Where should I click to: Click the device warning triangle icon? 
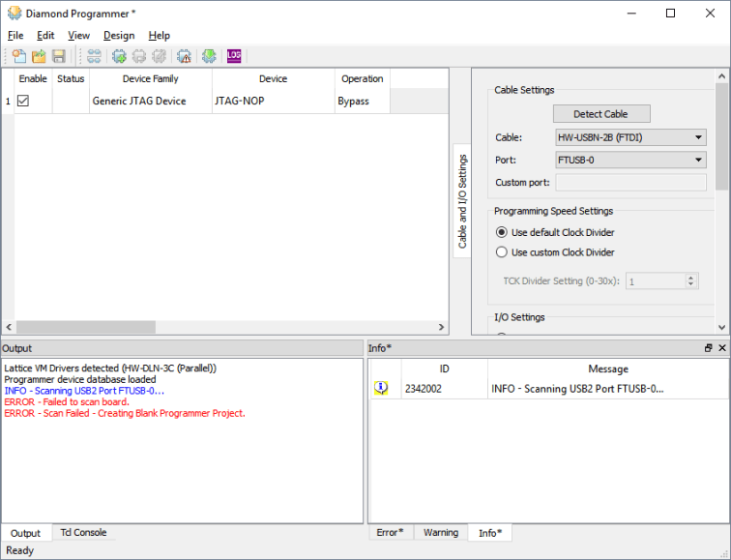pos(184,56)
